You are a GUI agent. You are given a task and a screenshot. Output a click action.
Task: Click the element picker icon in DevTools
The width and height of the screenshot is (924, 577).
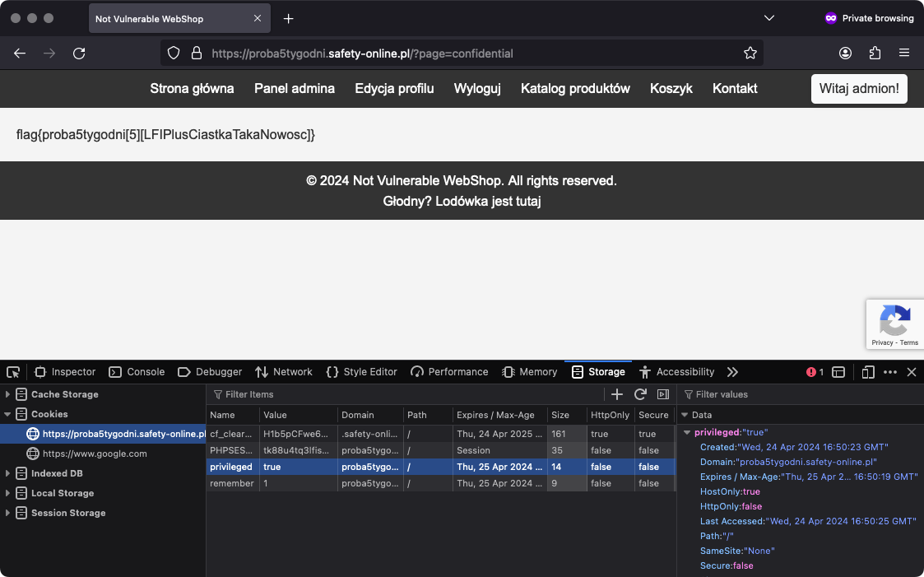coord(13,372)
